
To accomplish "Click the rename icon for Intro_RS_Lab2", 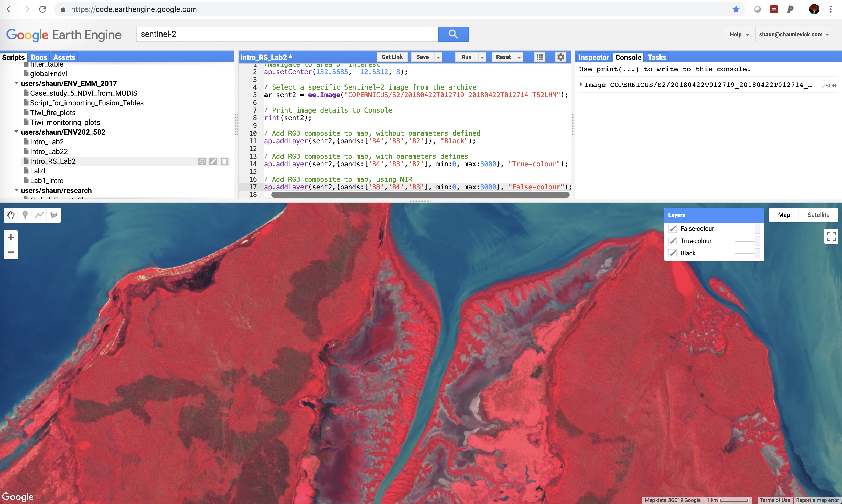I will pos(213,161).
